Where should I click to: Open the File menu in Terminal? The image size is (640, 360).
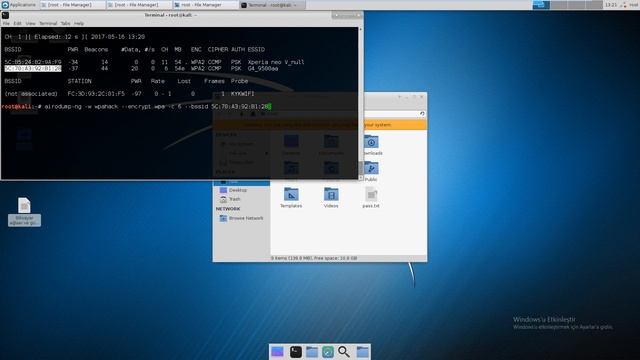(x=6, y=23)
